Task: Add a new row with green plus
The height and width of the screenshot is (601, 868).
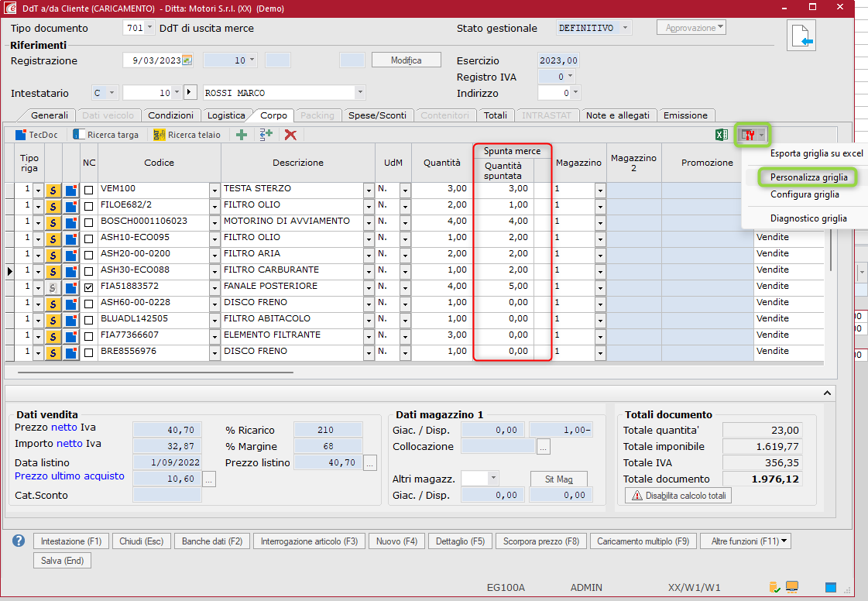Action: tap(242, 135)
